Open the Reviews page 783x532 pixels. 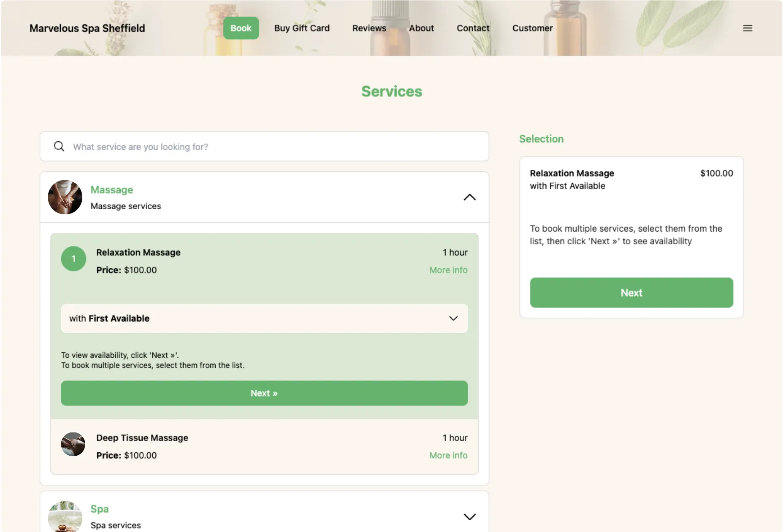pyautogui.click(x=369, y=28)
